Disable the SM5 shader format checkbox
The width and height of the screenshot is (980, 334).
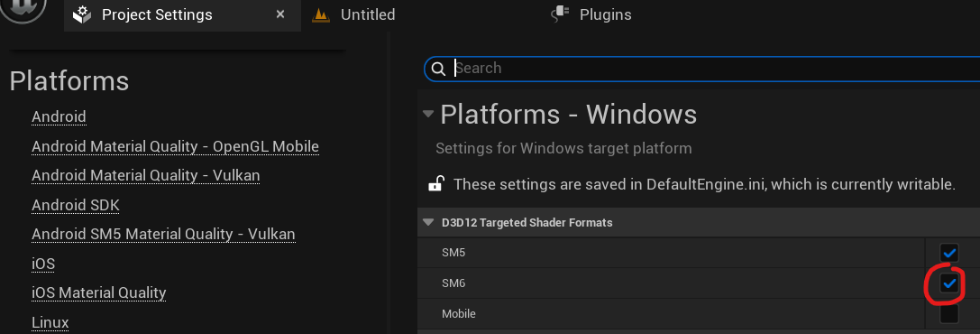(x=948, y=253)
